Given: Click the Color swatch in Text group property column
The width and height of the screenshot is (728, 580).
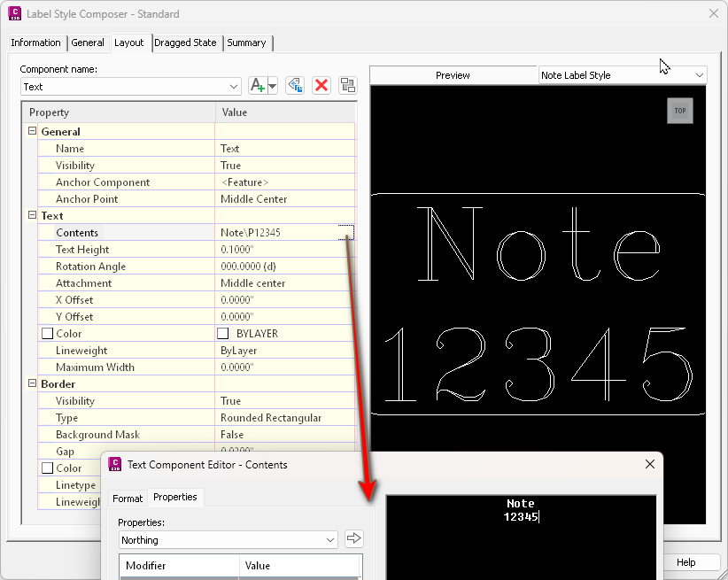Looking at the screenshot, I should (x=47, y=334).
